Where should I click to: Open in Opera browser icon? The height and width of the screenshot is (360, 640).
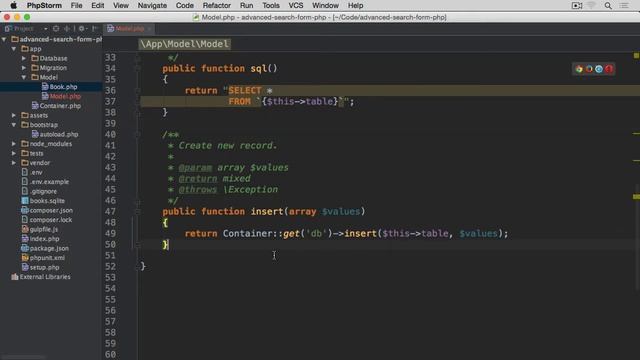tap(609, 69)
